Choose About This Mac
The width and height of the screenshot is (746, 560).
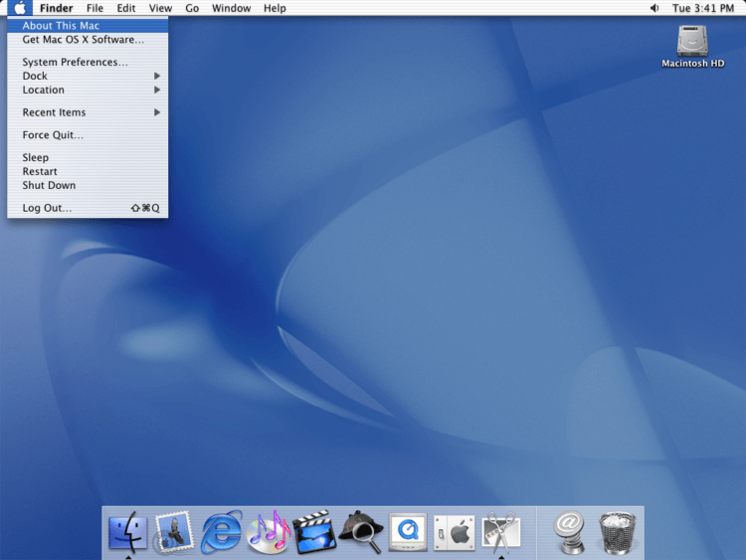[88, 26]
